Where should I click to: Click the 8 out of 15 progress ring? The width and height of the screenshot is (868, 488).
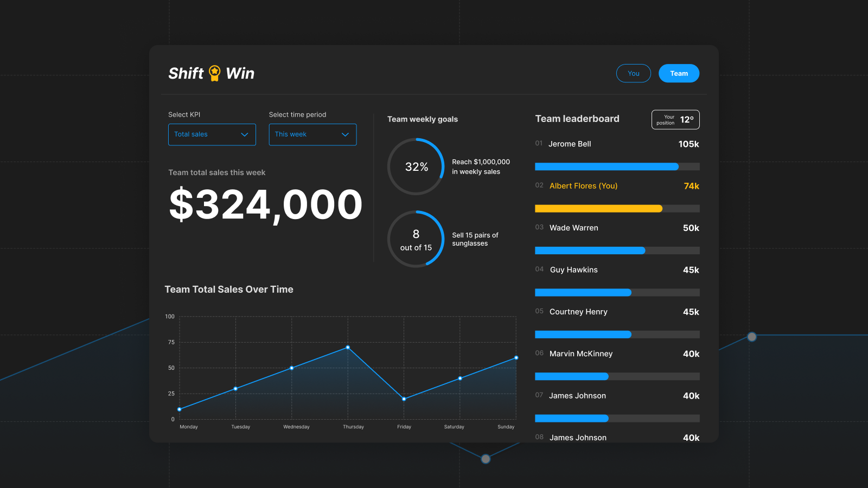(x=416, y=239)
